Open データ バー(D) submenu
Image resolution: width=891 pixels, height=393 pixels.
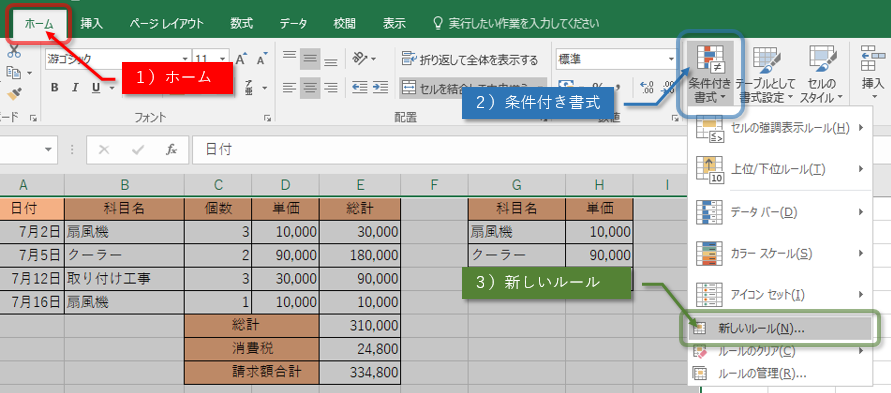tap(780, 212)
